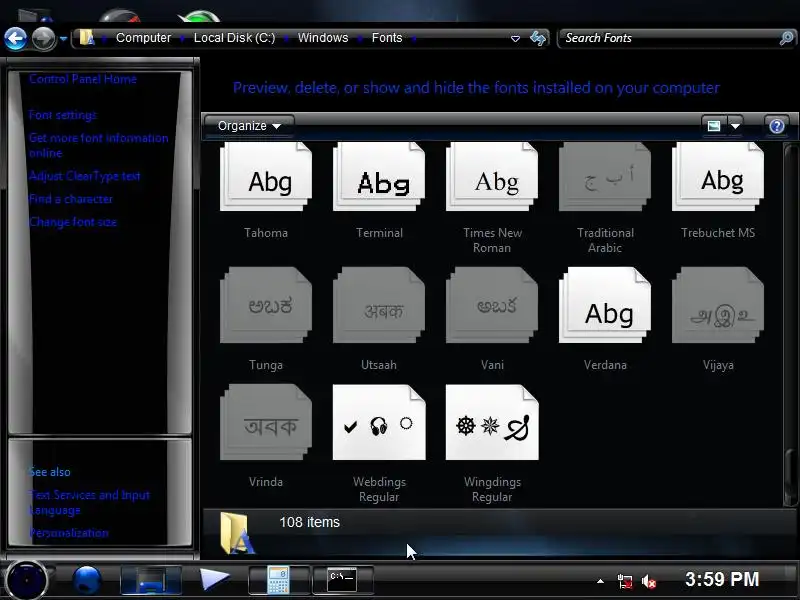The width and height of the screenshot is (800, 600).
Task: Select the Webdings Regular font icon
Action: point(379,422)
